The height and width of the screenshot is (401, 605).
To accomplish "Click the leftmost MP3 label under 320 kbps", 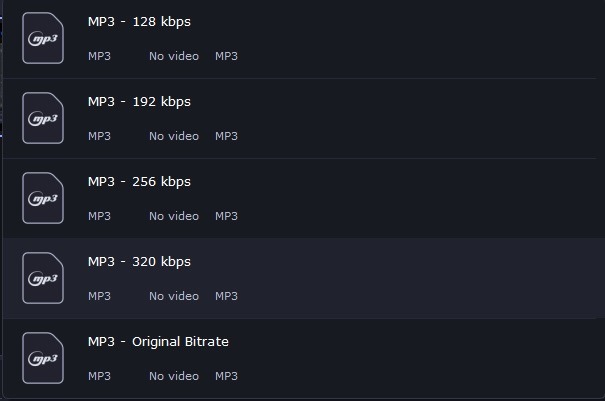I will tap(99, 296).
